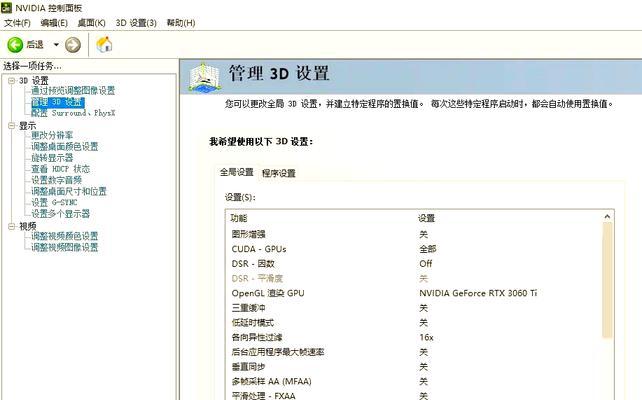The image size is (642, 400).
Task: Select the 各向异性过滤 setting row
Action: 414,337
